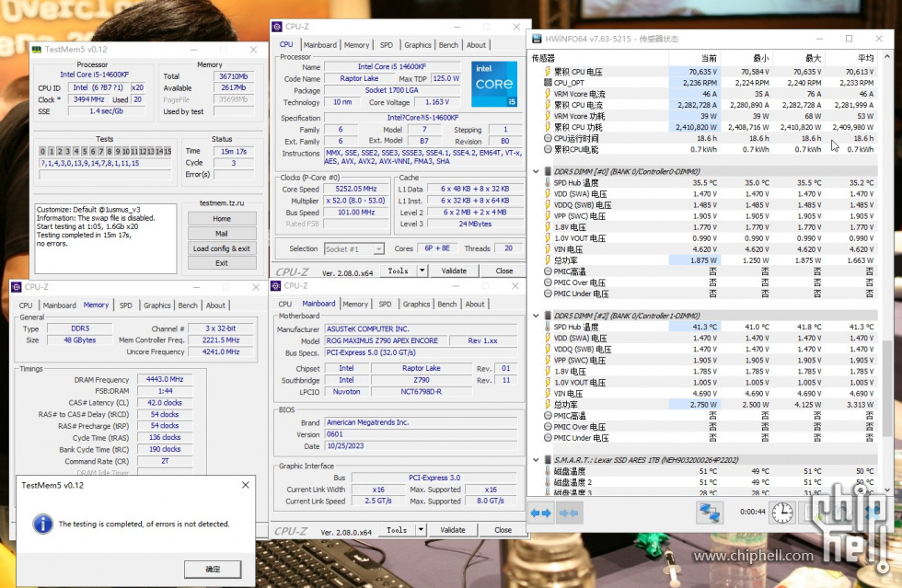Click the TestMem5 v0.12 main window title icon
The height and width of the screenshot is (588, 902).
37,50
